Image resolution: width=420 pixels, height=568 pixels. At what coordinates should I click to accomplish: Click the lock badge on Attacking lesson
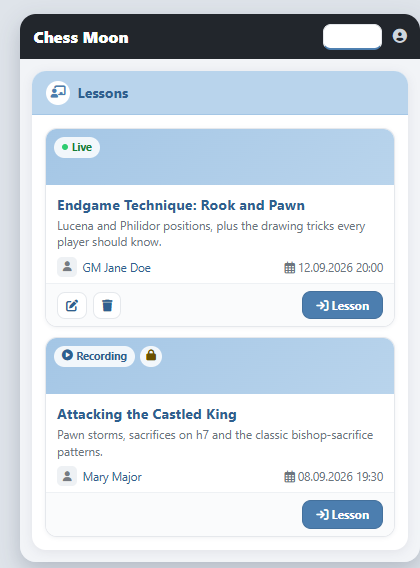pos(151,356)
